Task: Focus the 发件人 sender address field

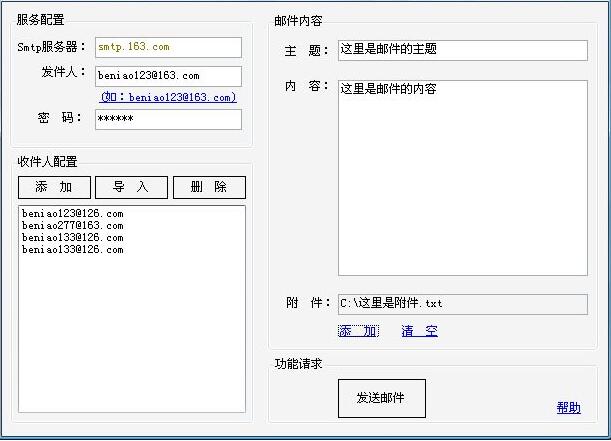Action: (168, 76)
